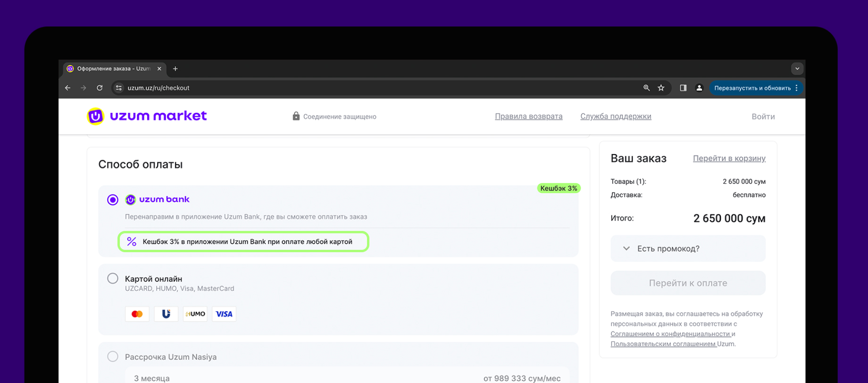Open the three-dot browser menu
Viewport: 868px width, 383px height.
[x=796, y=88]
